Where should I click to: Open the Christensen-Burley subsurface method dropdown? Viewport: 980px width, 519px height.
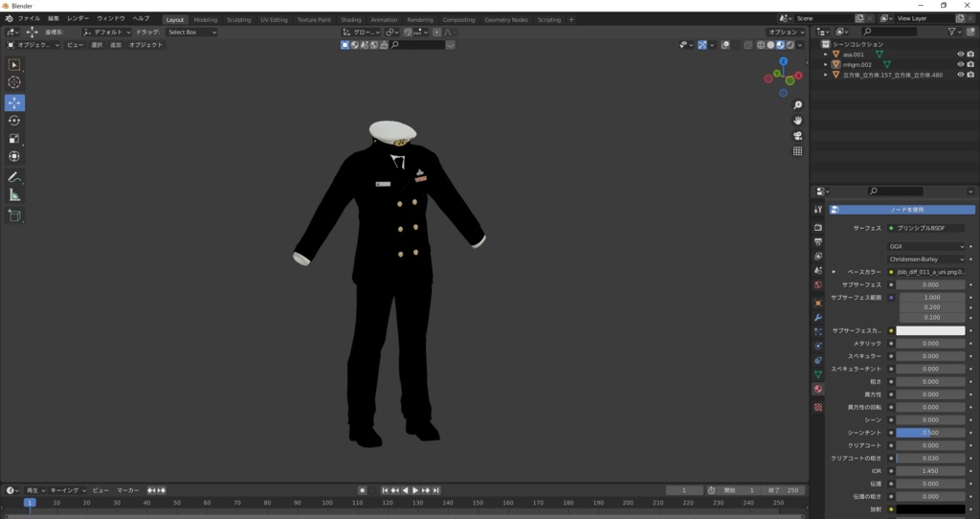click(926, 259)
